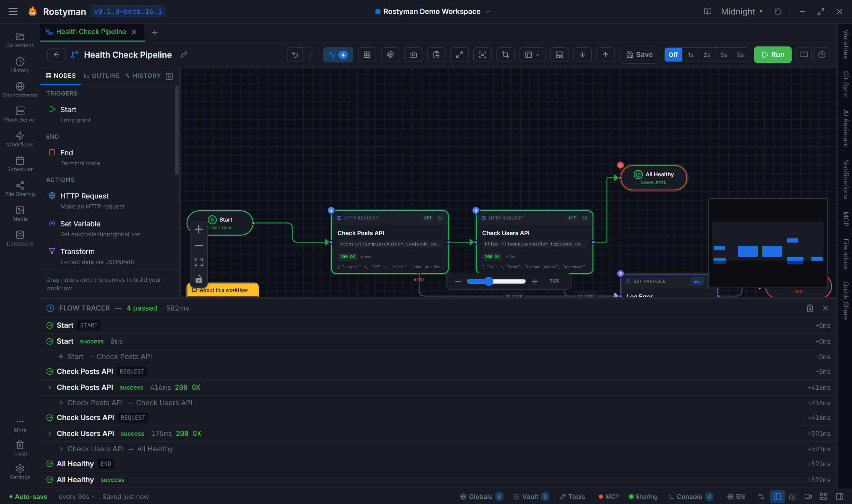Set auto-run interval to Off

tap(673, 55)
